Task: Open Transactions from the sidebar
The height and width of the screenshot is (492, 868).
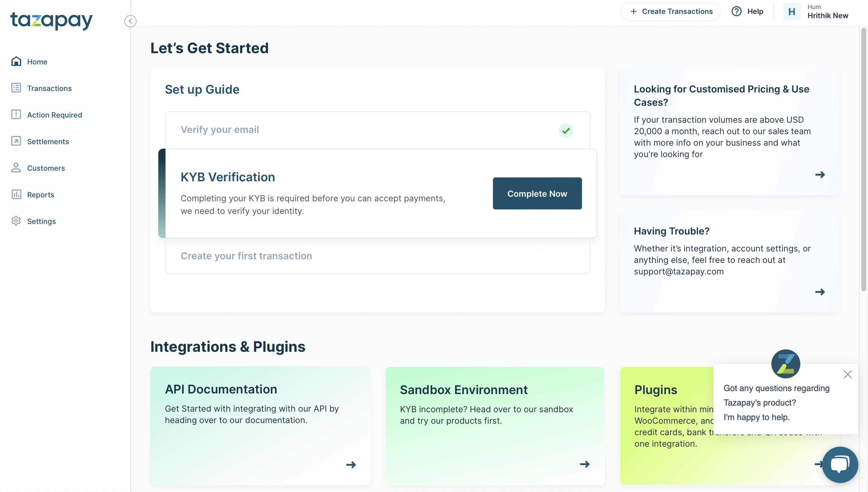Action: click(49, 88)
